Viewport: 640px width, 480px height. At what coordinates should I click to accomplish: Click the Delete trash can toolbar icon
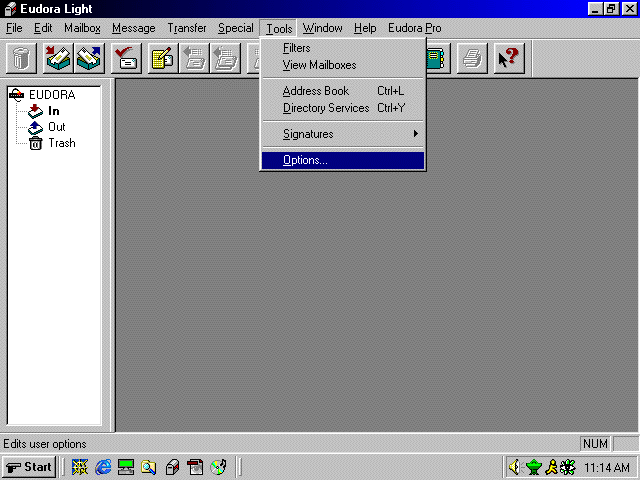(21, 58)
